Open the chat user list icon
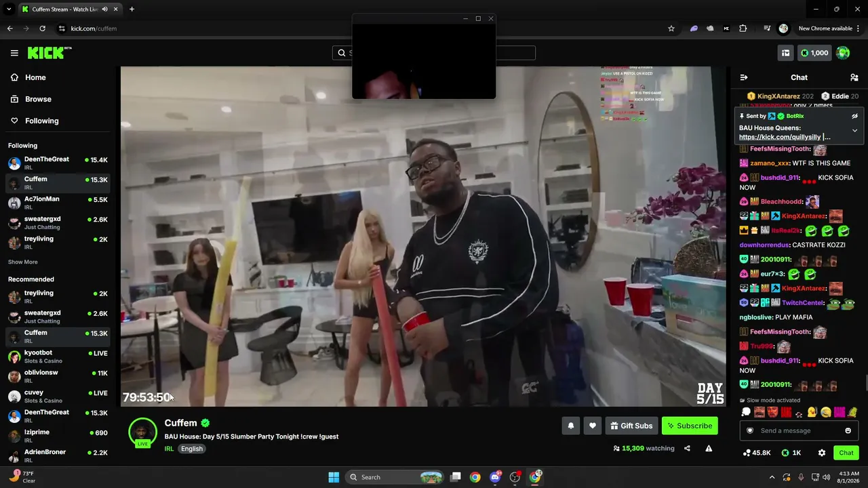Viewport: 868px width, 488px height. pyautogui.click(x=854, y=77)
